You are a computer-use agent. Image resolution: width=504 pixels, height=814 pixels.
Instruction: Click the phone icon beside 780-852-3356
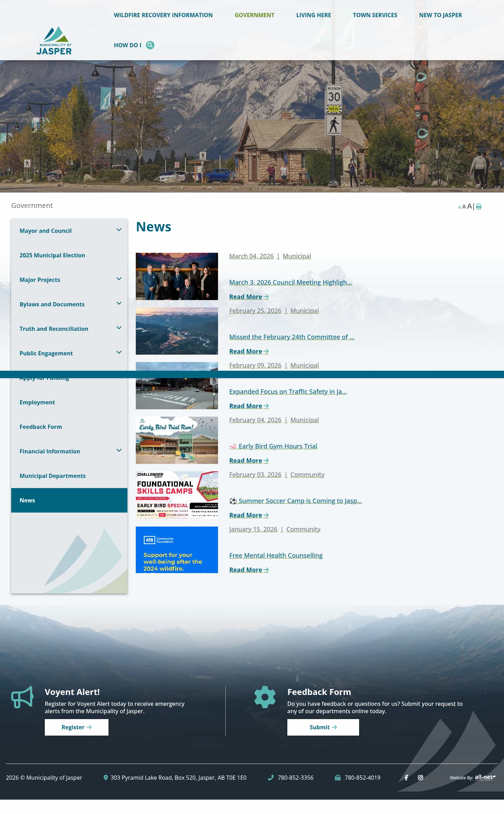(271, 778)
